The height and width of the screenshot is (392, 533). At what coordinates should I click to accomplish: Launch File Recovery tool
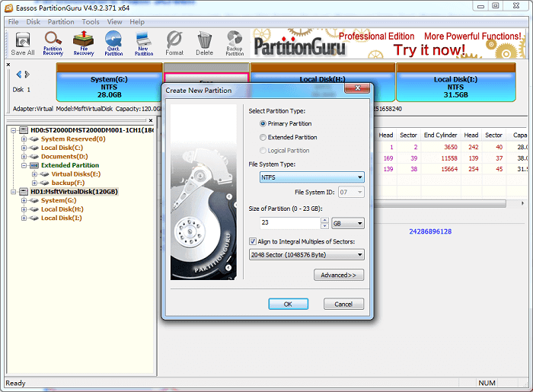[x=84, y=44]
